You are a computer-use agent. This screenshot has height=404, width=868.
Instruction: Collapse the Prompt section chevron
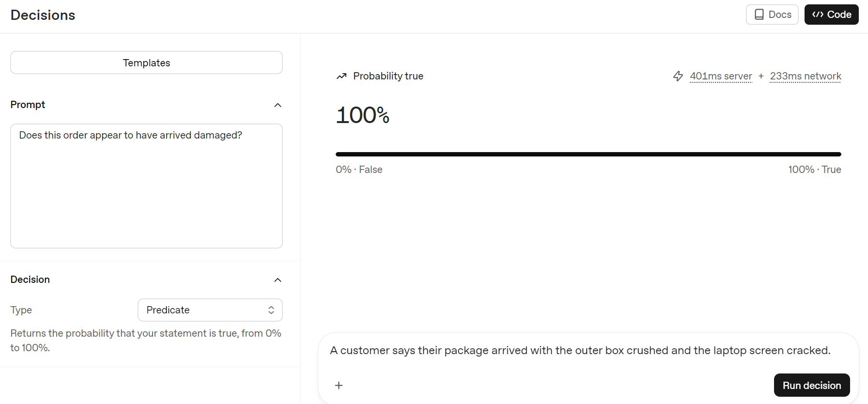click(x=278, y=105)
